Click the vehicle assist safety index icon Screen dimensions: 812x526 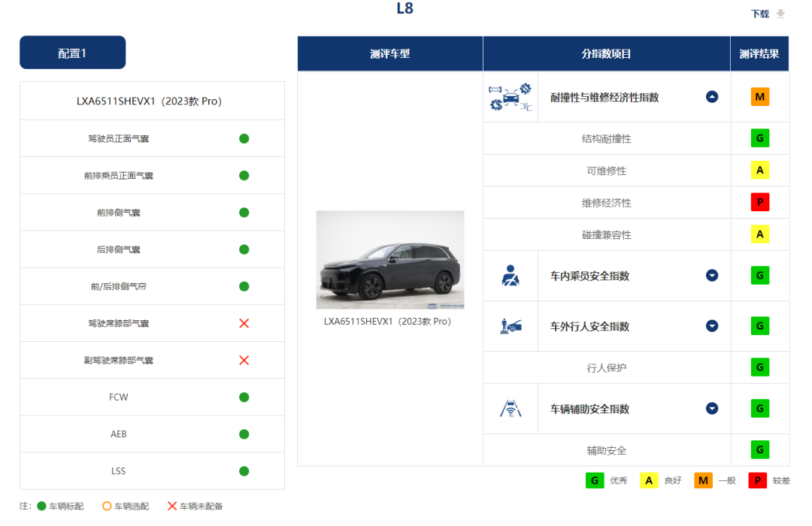pos(511,409)
